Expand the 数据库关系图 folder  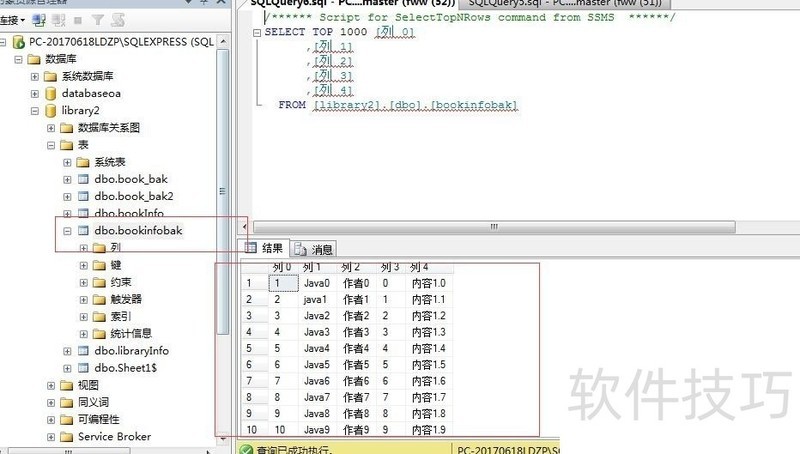point(51,128)
